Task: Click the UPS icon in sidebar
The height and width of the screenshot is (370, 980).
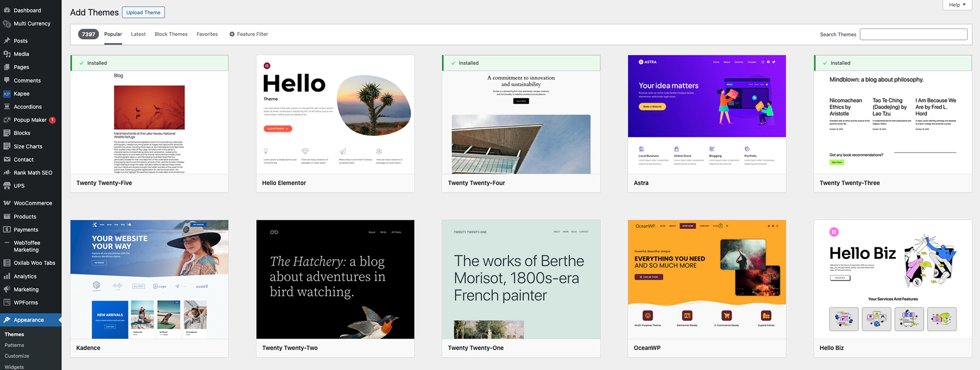Action: (x=7, y=186)
